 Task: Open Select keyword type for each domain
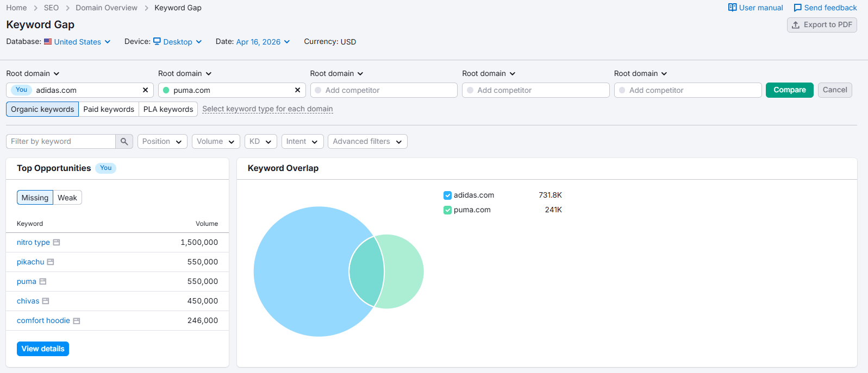coord(267,109)
